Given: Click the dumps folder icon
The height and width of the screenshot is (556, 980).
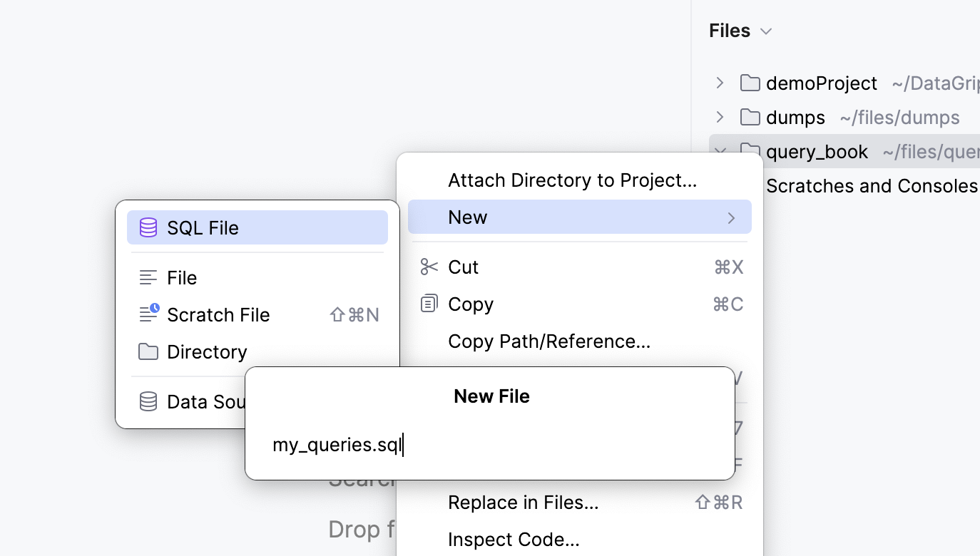Looking at the screenshot, I should coord(750,117).
